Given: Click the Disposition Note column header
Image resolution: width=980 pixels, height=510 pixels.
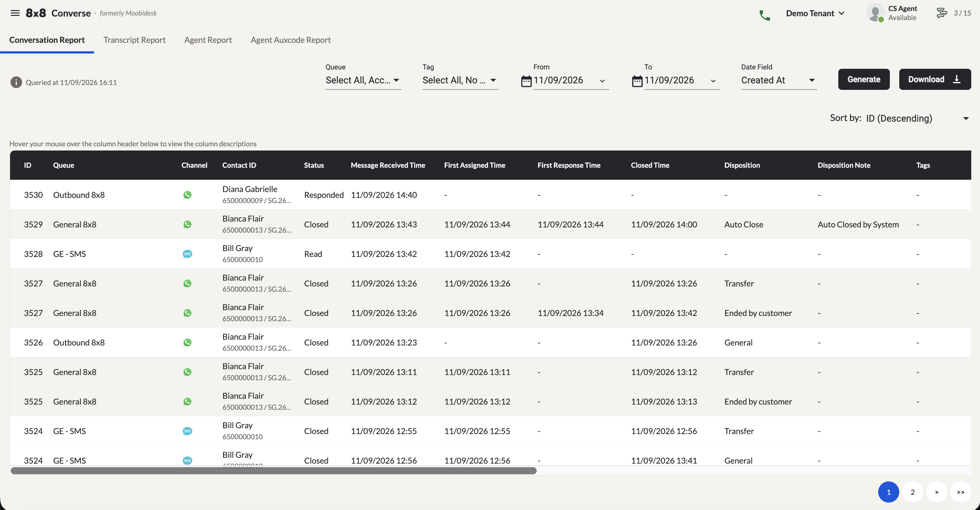Looking at the screenshot, I should pos(844,165).
